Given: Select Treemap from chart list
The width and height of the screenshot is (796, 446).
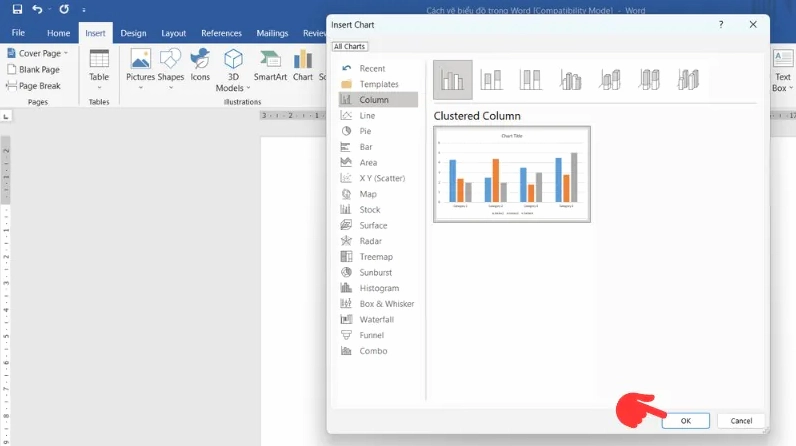Looking at the screenshot, I should tap(378, 257).
